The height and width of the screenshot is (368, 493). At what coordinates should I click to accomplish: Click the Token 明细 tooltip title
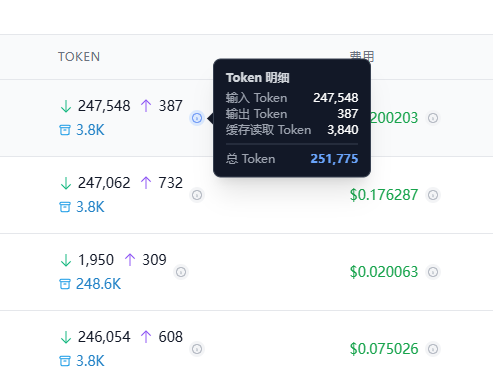258,78
